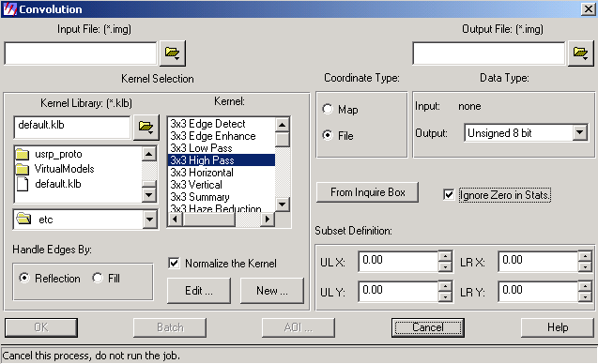Image resolution: width=598 pixels, height=364 pixels.
Task: Click the UL X value field
Action: coord(398,262)
